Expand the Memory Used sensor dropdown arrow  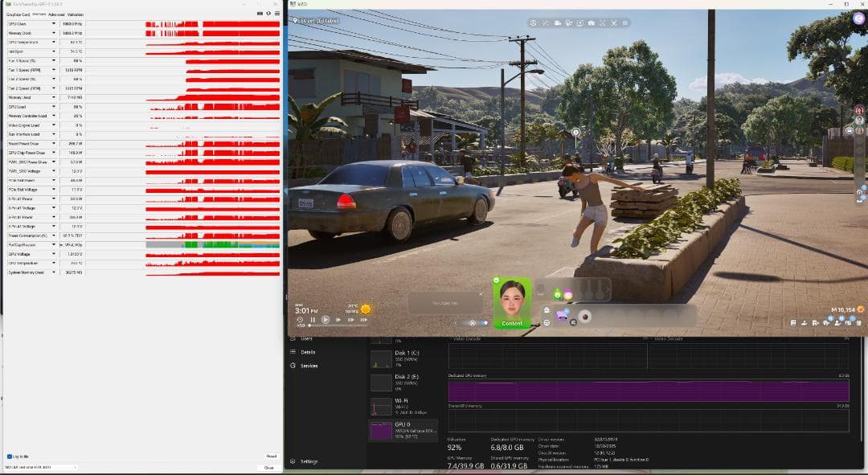pos(54,97)
